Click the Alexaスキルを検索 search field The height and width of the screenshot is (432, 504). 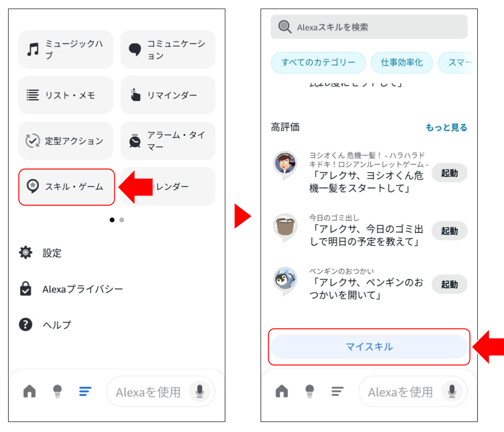click(369, 27)
